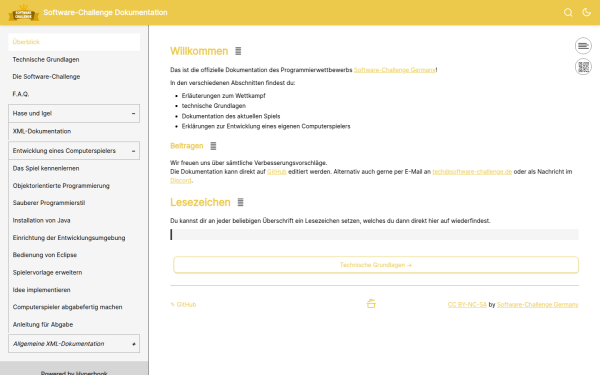Image resolution: width=600 pixels, height=375 pixels.
Task: Open the F.A.Q. sidebar page
Action: pos(74,94)
